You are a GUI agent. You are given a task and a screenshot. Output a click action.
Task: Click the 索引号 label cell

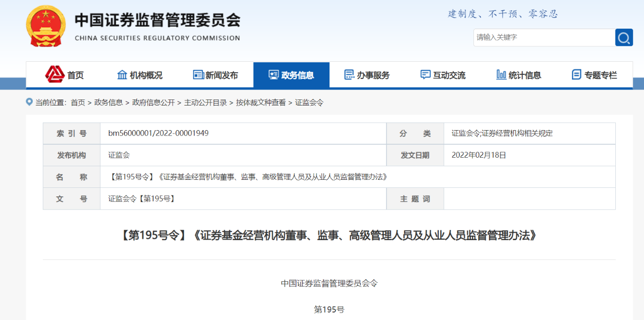(x=71, y=134)
